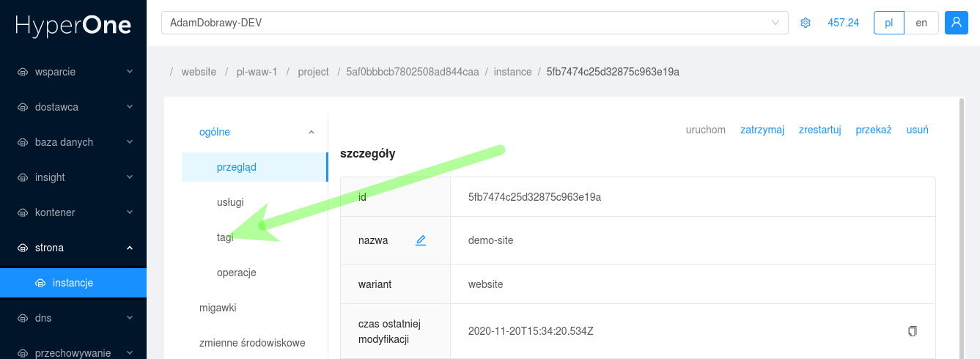Screen dimensions: 980x359
Task: Click the 457.24 balance link
Action: pyautogui.click(x=843, y=23)
